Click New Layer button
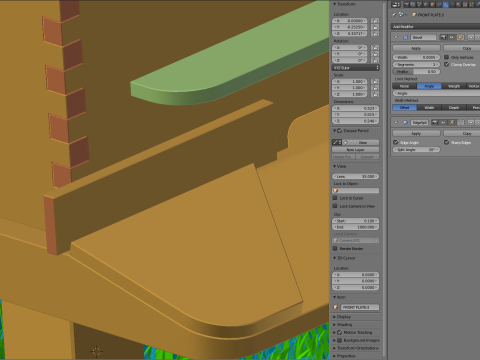This screenshot has width=480, height=360. coord(356,150)
